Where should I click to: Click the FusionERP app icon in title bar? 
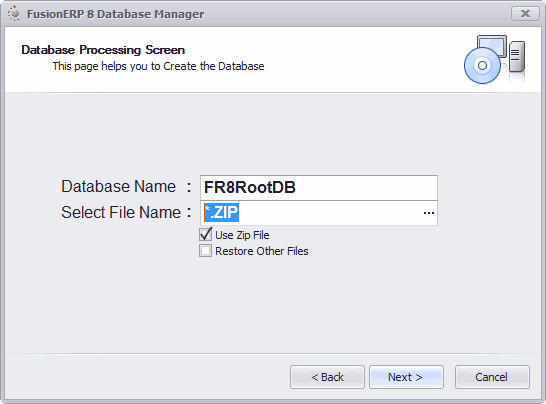(14, 14)
